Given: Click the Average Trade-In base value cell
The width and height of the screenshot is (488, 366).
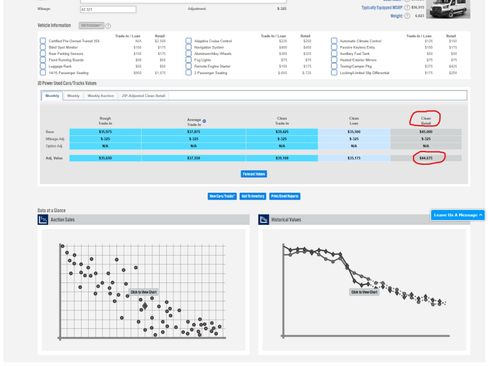Looking at the screenshot, I should 194,132.
